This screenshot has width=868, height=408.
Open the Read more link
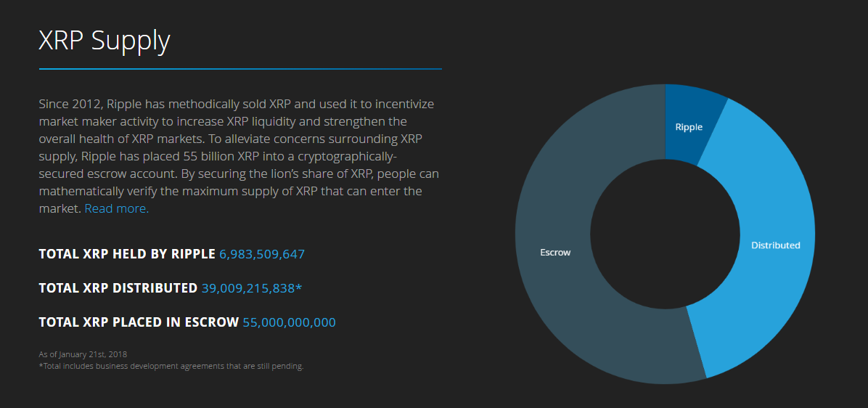[116, 208]
